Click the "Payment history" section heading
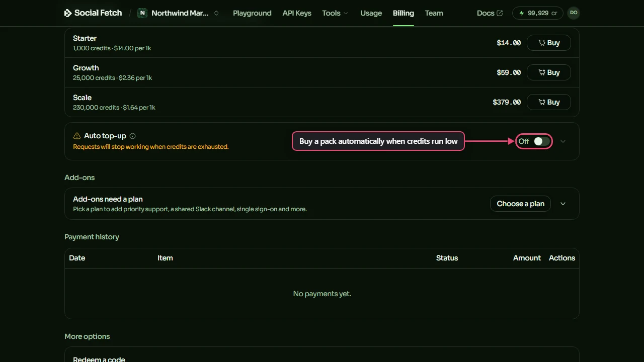Screen dimensions: 644x362 point(92,237)
